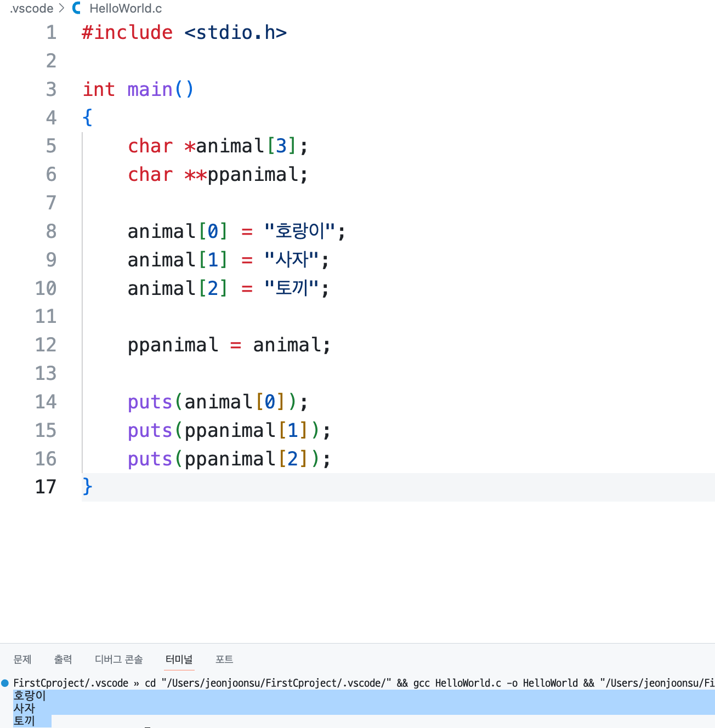This screenshot has height=728, width=715.
Task: Switch to the 포트 tab
Action: [224, 659]
